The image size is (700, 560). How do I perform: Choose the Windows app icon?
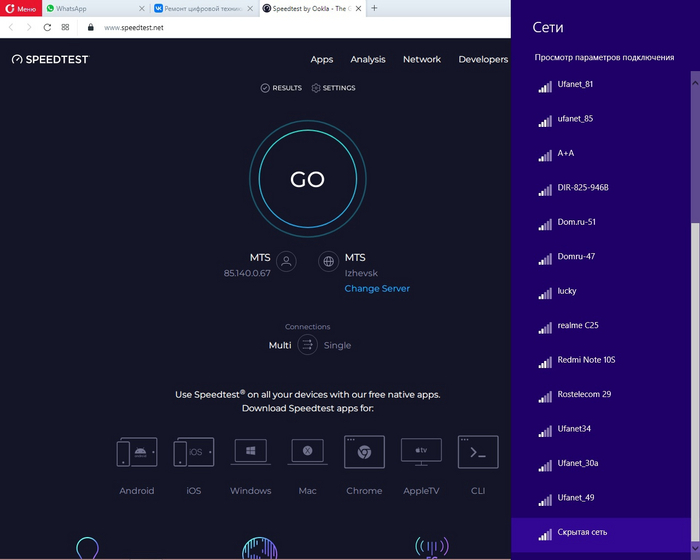coord(250,451)
